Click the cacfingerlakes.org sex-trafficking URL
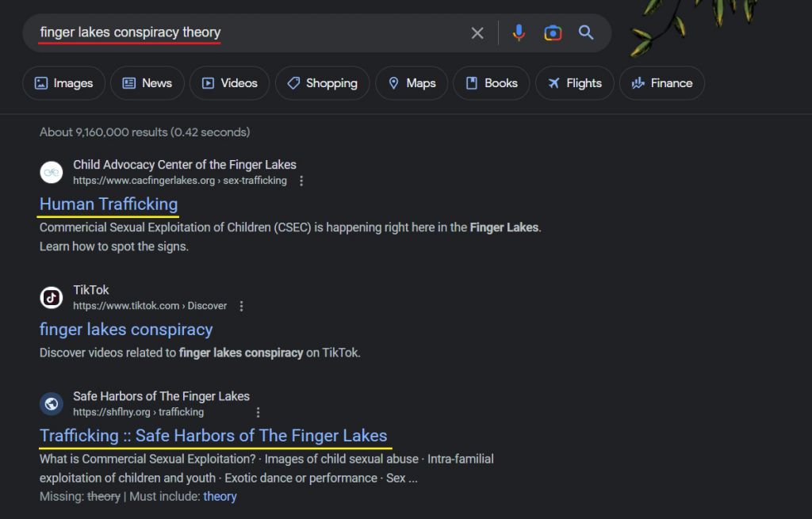This screenshot has height=519, width=812. pos(180,181)
